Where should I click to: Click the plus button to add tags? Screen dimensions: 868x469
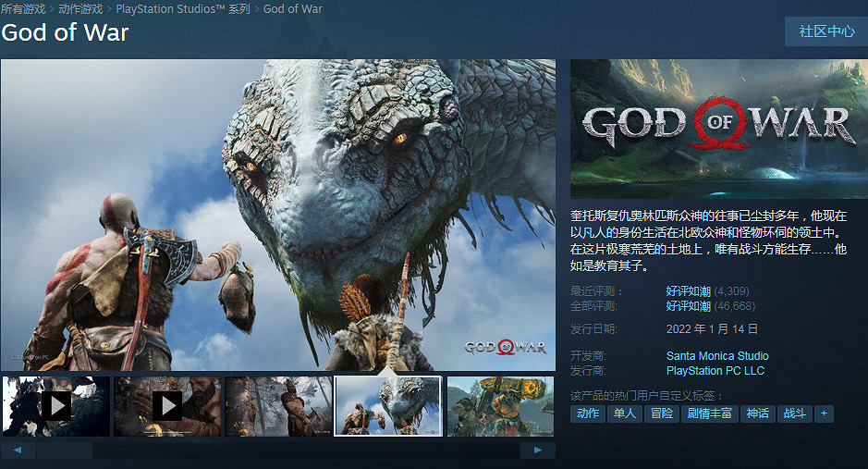tap(825, 413)
